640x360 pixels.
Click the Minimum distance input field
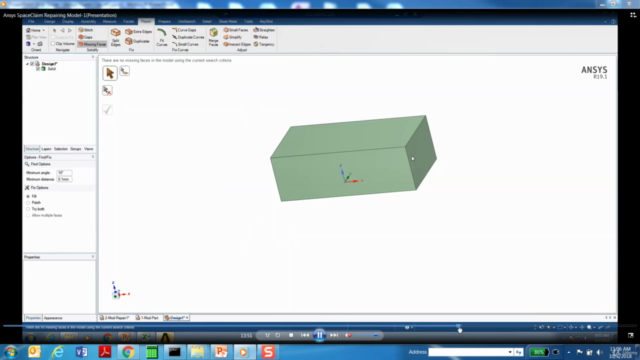(x=64, y=179)
